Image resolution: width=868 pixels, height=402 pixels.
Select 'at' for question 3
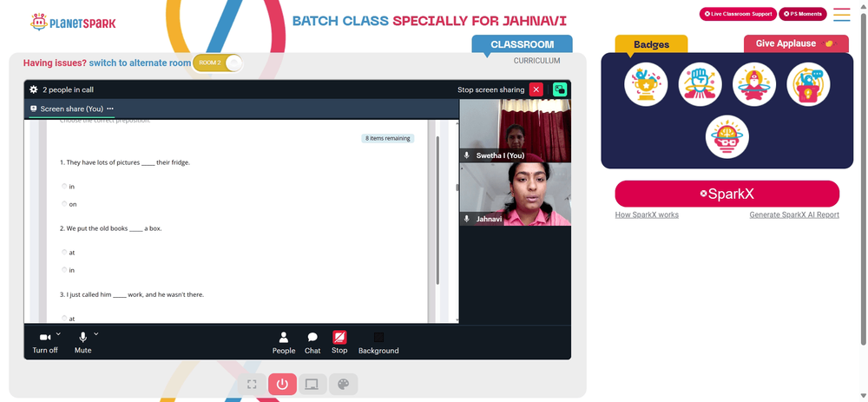click(64, 318)
